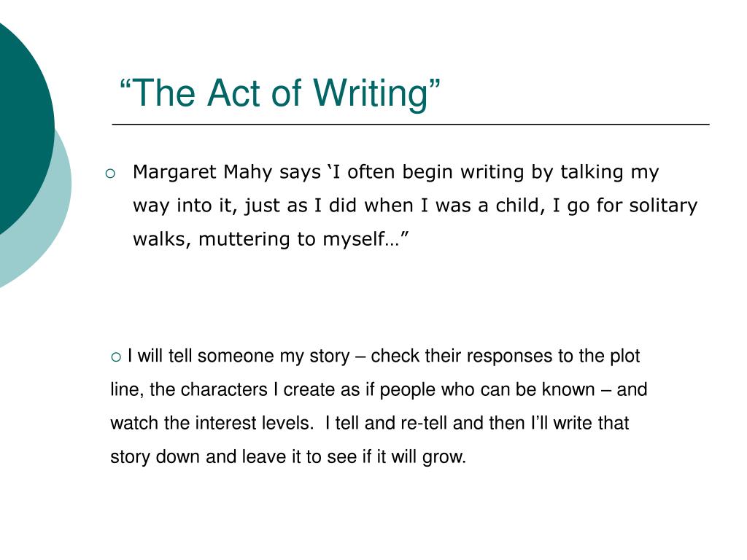The width and height of the screenshot is (747, 560).
Task: Click the hollow bullet before Margaret Mahy
Action: coord(110,174)
